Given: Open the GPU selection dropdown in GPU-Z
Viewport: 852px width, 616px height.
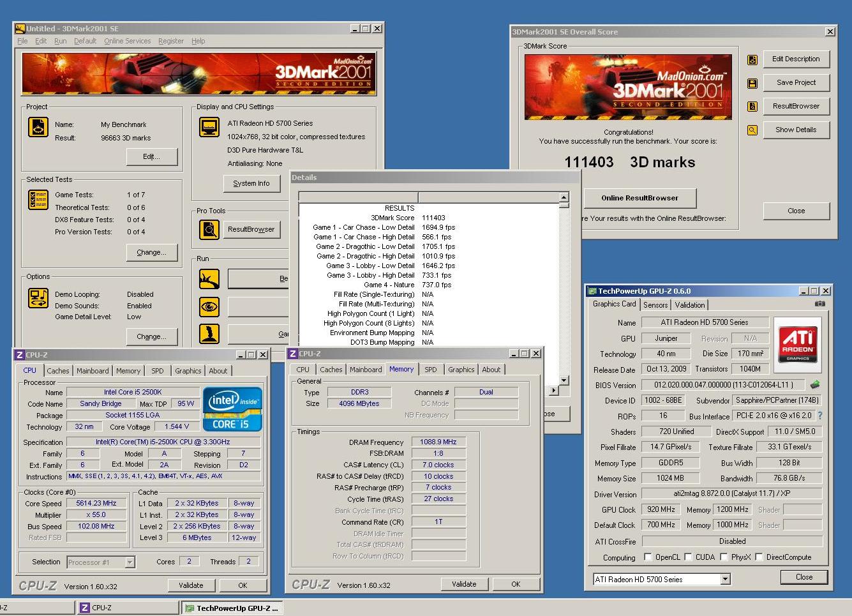Looking at the screenshot, I should pos(726,580).
